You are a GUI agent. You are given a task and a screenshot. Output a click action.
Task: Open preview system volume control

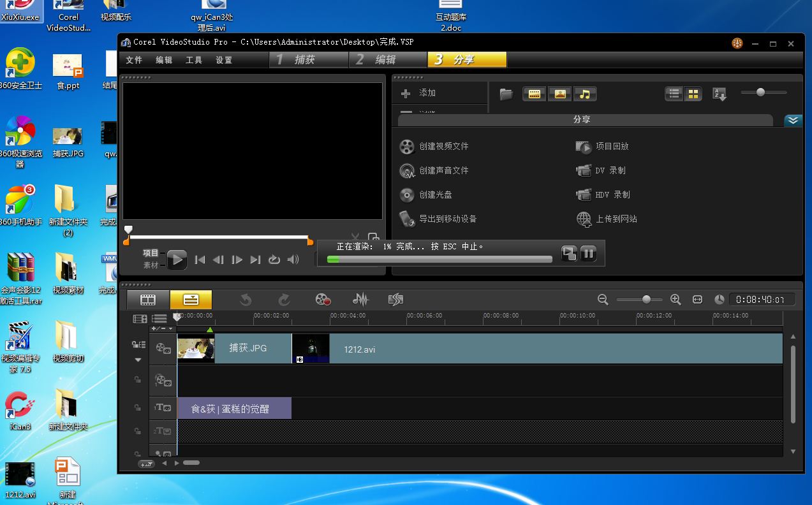[293, 260]
